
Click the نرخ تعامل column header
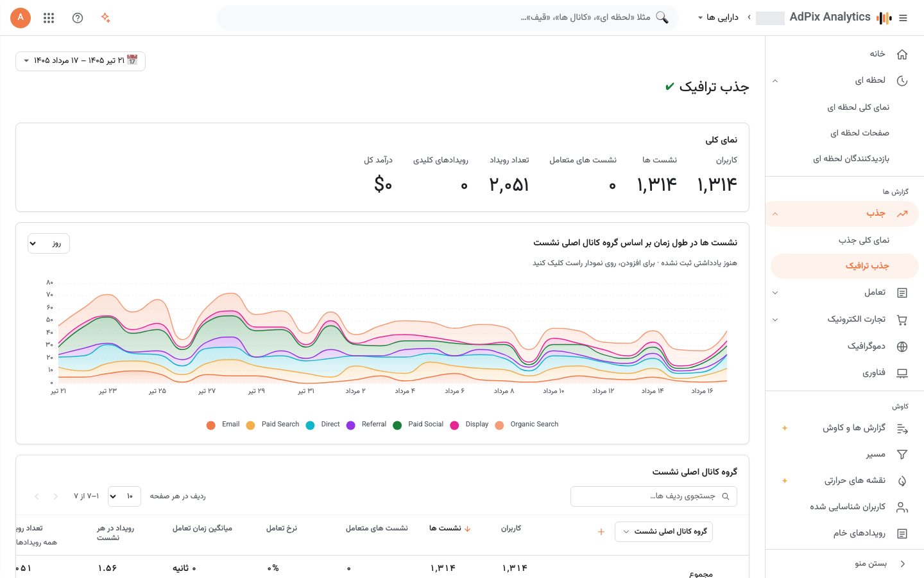coord(282,529)
